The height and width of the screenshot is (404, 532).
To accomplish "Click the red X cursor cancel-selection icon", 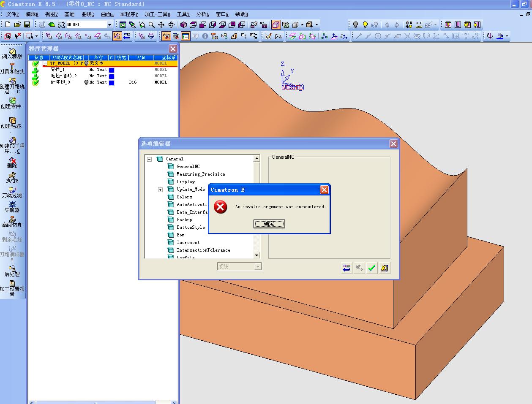I will [x=17, y=36].
